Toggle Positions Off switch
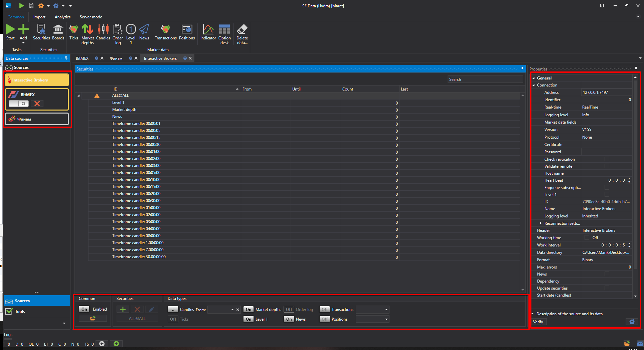The height and width of the screenshot is (350, 644). pyautogui.click(x=325, y=319)
